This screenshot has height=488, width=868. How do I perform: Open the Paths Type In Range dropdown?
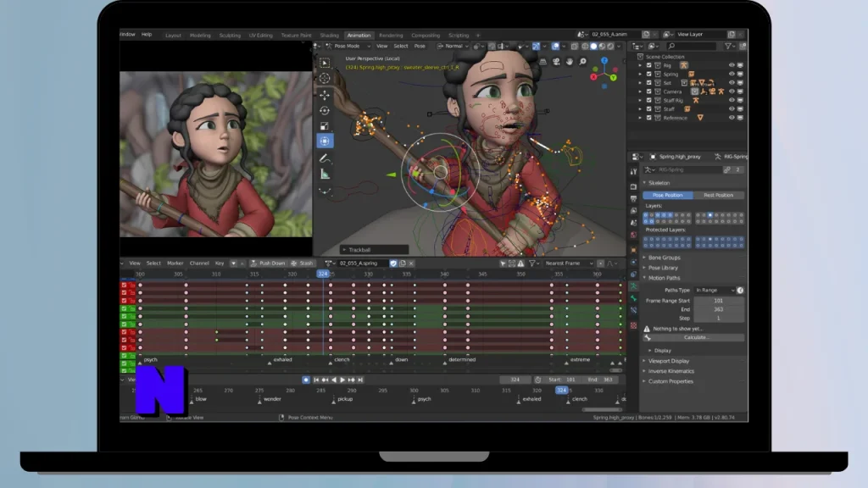pos(715,291)
